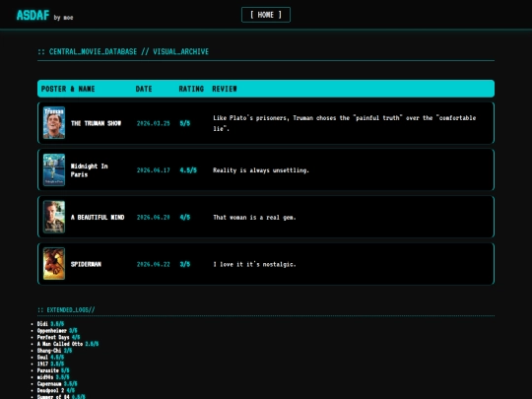The image size is (532, 399).
Task: Click the Perfect Days log entry
Action: [x=58, y=337]
